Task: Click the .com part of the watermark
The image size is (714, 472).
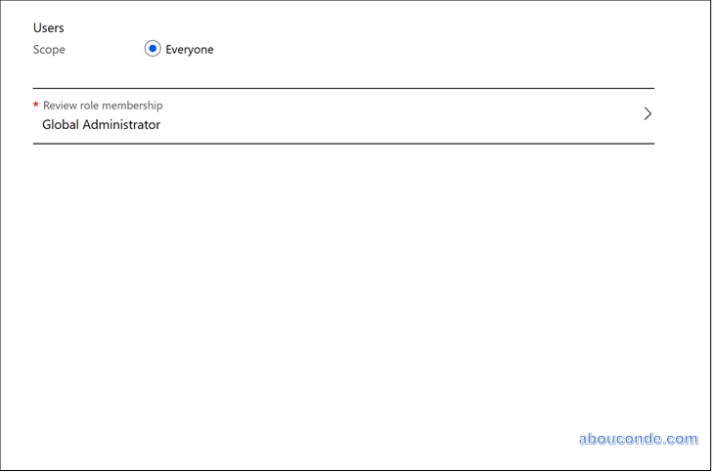Action: [x=682, y=438]
